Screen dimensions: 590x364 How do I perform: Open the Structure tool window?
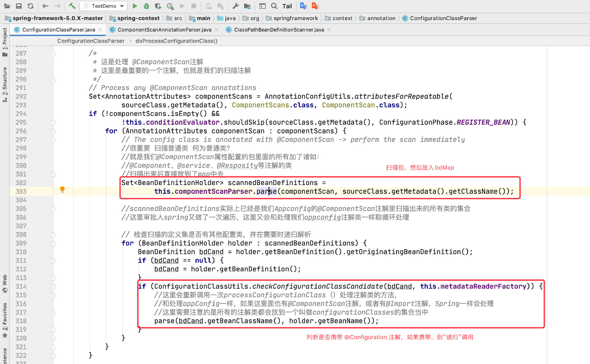tap(5, 85)
